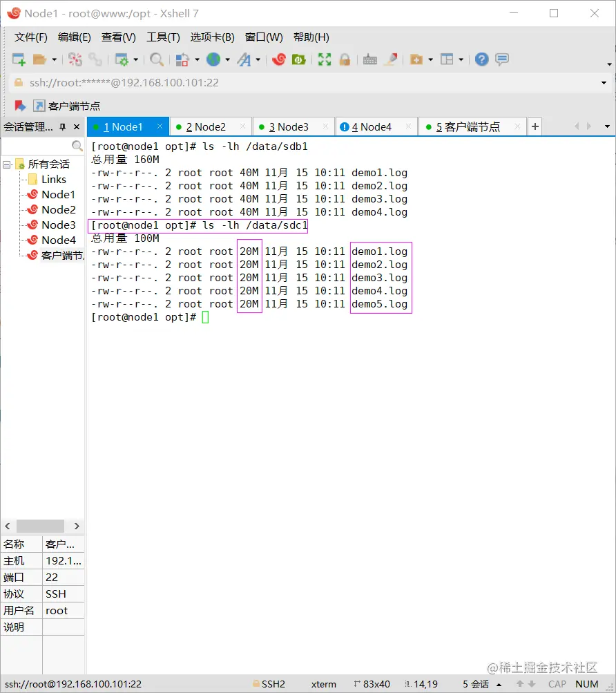This screenshot has height=693, width=616.
Task: Open the 选项卡(B) menu
Action: (213, 37)
